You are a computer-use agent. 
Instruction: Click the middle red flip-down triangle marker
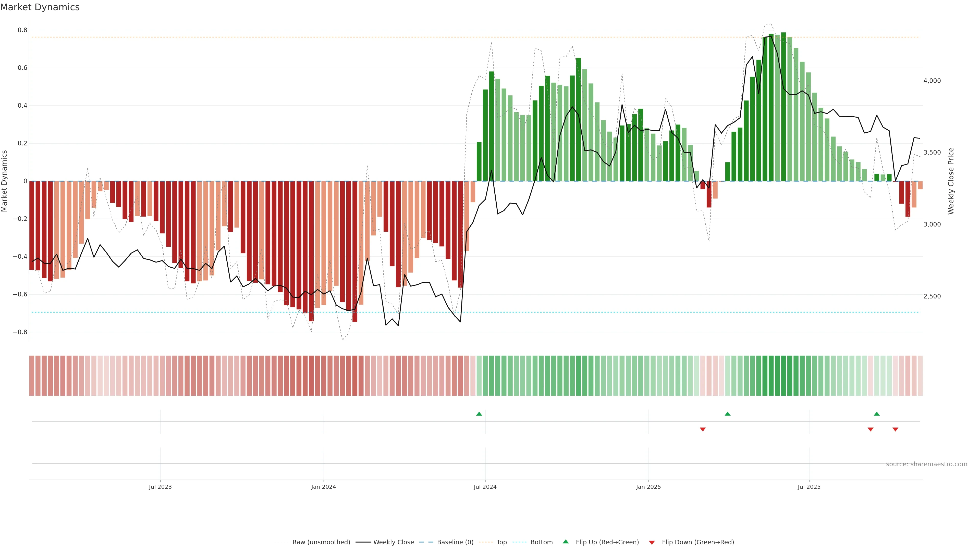coord(871,429)
